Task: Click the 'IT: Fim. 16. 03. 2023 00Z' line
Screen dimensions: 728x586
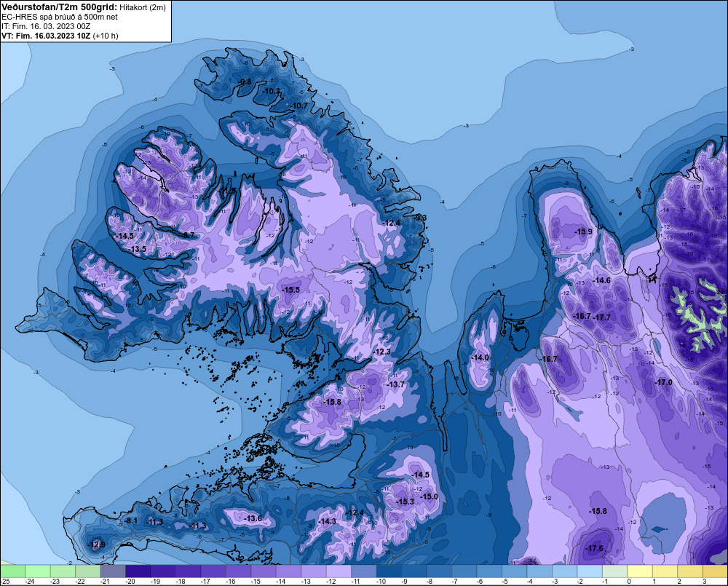Action: [x=46, y=26]
